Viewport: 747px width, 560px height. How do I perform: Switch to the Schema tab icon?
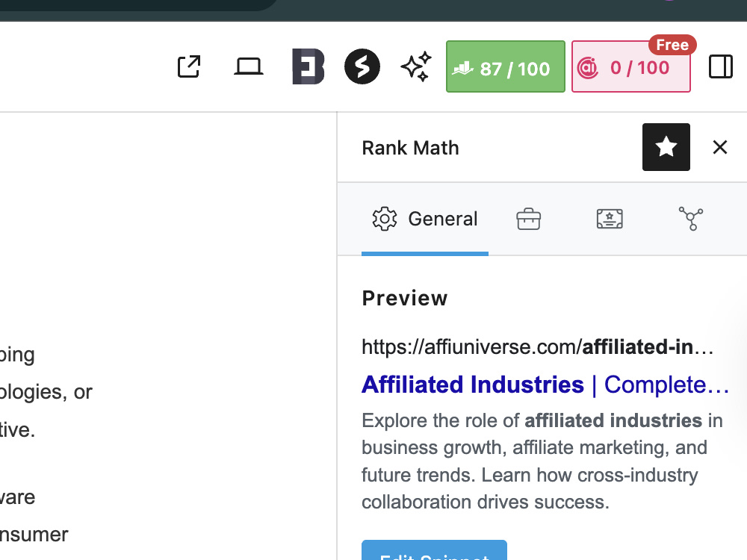[x=610, y=219]
